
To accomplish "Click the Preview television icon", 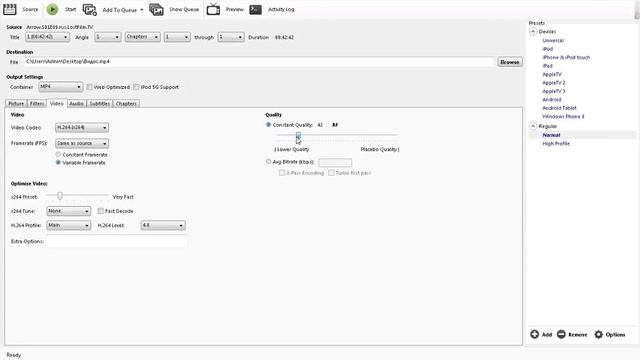I will tap(213, 9).
